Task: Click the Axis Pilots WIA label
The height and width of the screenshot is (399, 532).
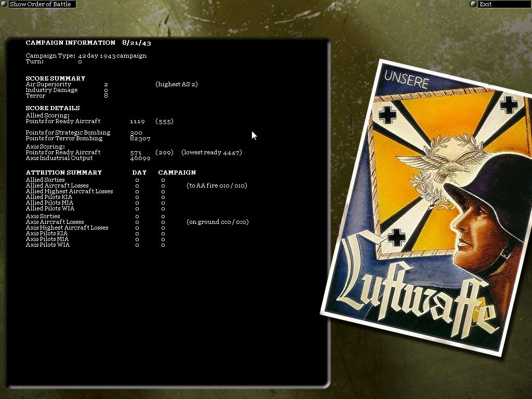Action: point(47,245)
